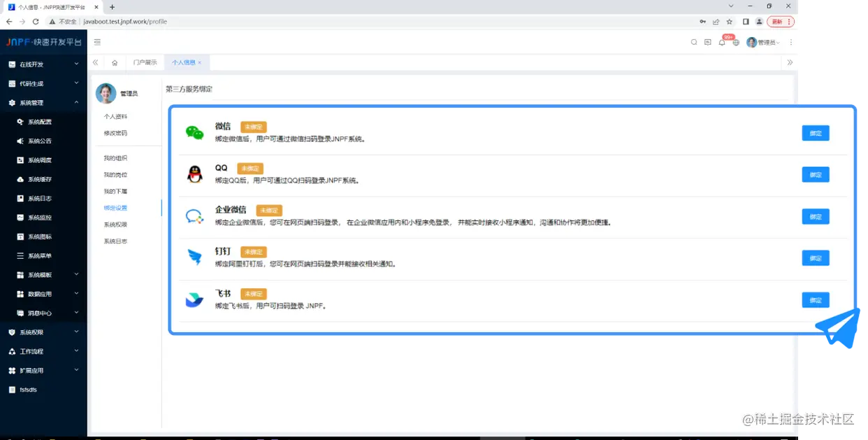
Task: Close the 个人信息 tab
Action: (200, 62)
